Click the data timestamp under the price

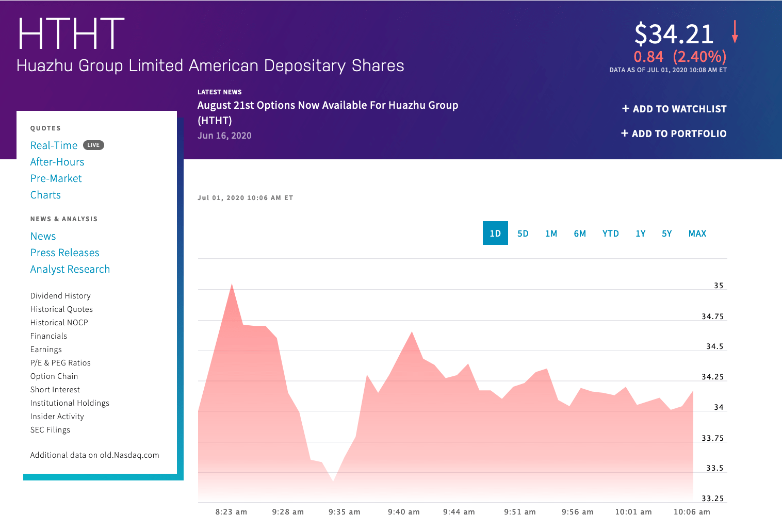(x=668, y=70)
